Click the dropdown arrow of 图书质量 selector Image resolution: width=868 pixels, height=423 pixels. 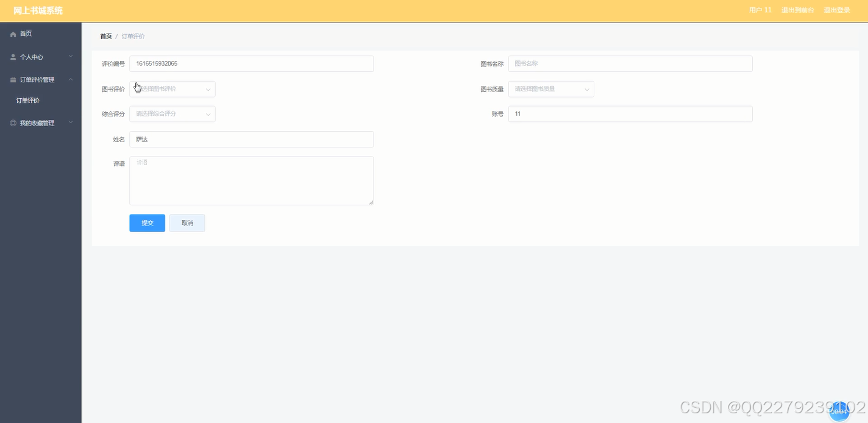pos(587,89)
